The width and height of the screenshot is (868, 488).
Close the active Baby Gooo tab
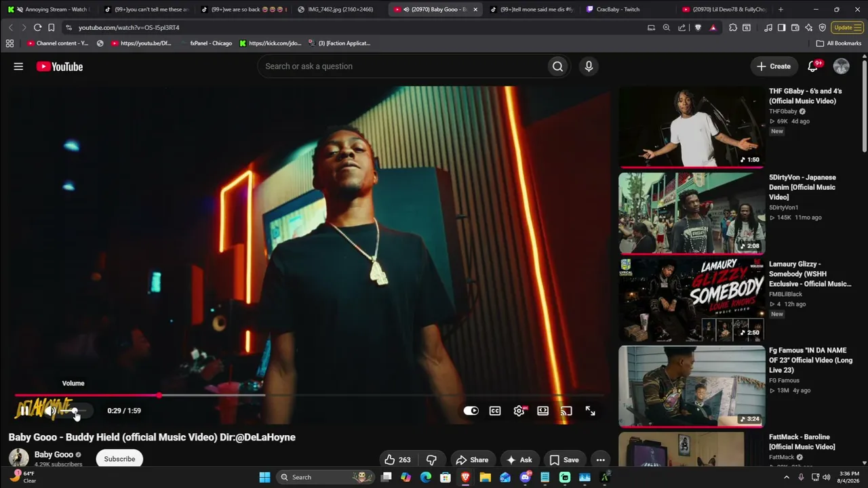click(x=475, y=9)
